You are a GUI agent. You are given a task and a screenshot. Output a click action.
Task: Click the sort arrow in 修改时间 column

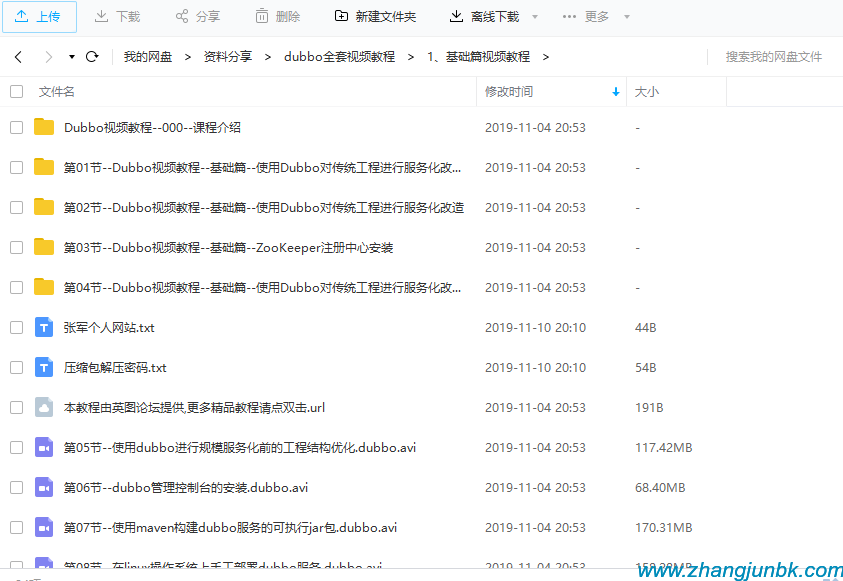point(615,92)
